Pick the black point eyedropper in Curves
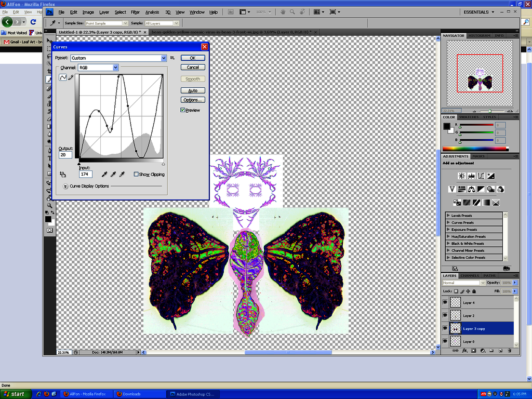Image resolution: width=532 pixels, height=399 pixels. pyautogui.click(x=104, y=175)
